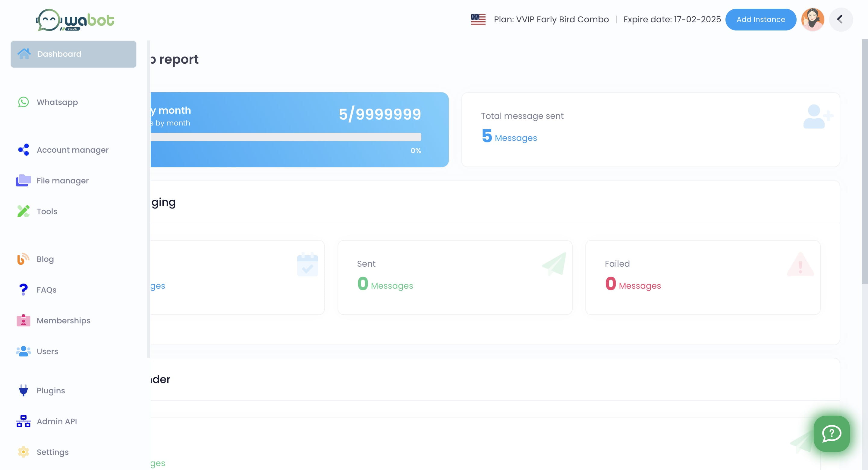Open the user avatar profile menu
868x470 pixels.
(813, 20)
